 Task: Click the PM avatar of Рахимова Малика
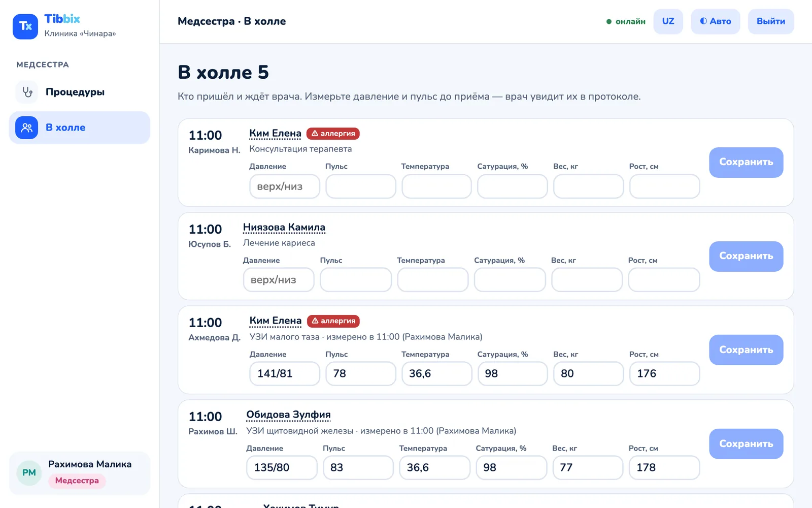coord(29,473)
